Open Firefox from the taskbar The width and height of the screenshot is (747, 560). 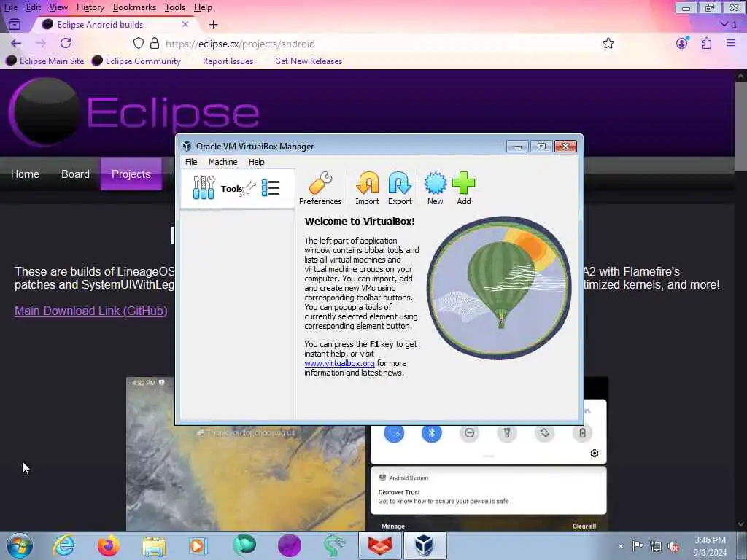point(109,545)
